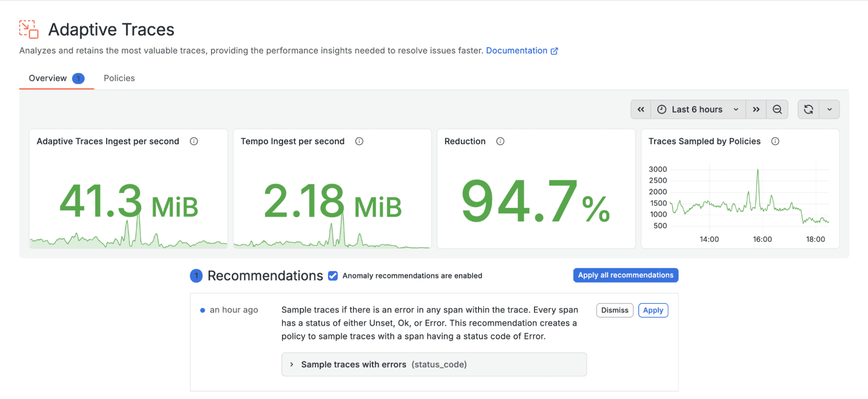Click the Recommendations heading

(265, 276)
